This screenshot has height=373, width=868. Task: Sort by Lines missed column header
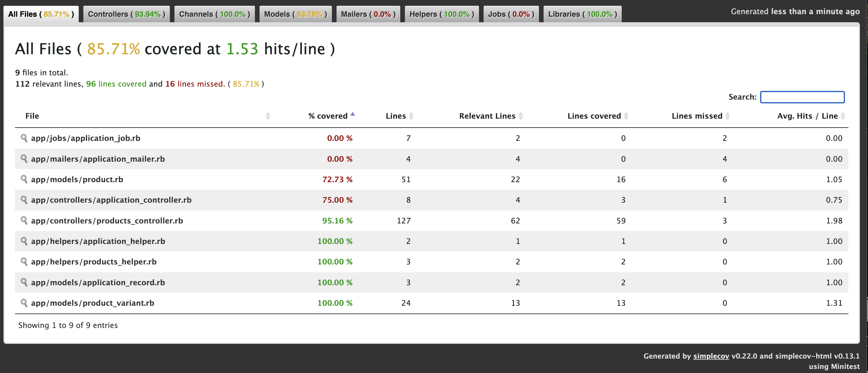pos(697,116)
